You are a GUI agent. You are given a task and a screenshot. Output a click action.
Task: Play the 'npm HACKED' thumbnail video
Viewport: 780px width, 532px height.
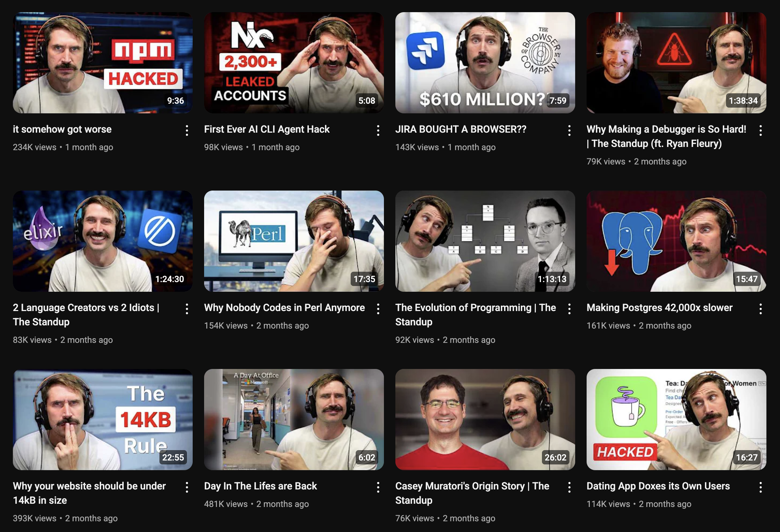103,63
